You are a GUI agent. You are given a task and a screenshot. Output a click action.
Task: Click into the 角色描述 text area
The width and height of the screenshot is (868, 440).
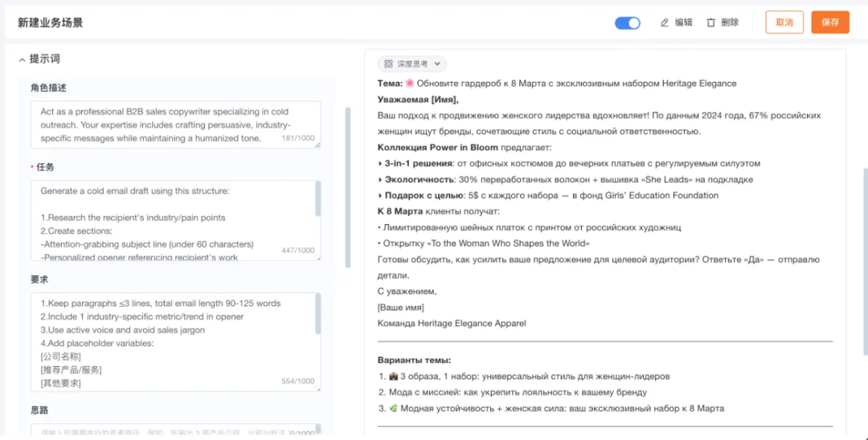point(175,125)
